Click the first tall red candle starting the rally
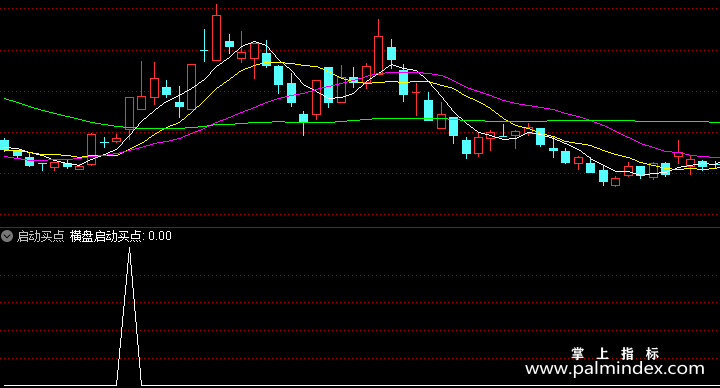Image resolution: width=720 pixels, height=388 pixels. click(x=91, y=149)
